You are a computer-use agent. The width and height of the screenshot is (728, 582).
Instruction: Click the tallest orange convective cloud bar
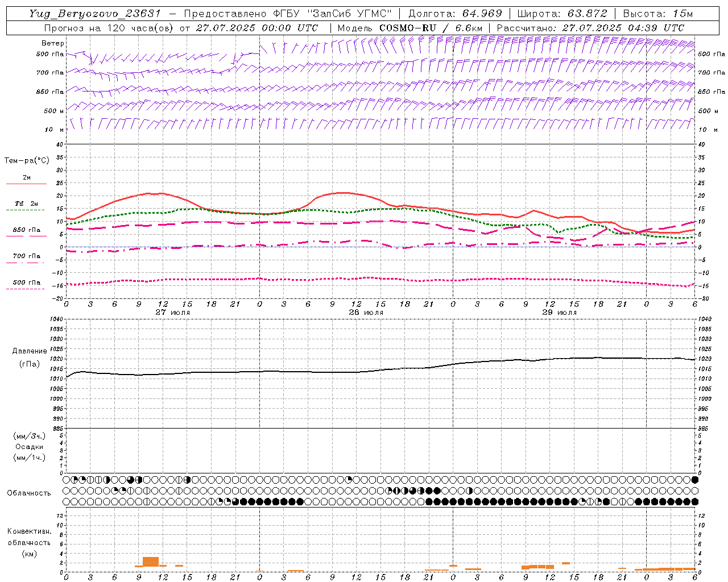(x=151, y=562)
